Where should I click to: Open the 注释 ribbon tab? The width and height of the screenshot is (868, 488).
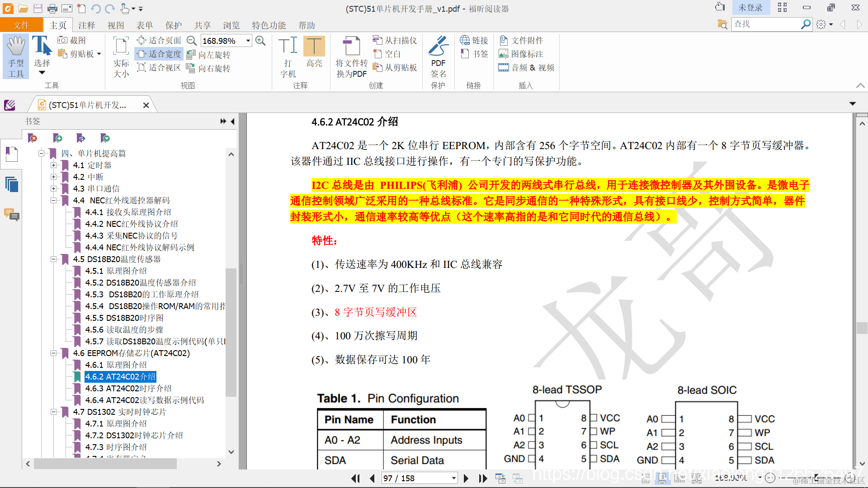[x=86, y=25]
